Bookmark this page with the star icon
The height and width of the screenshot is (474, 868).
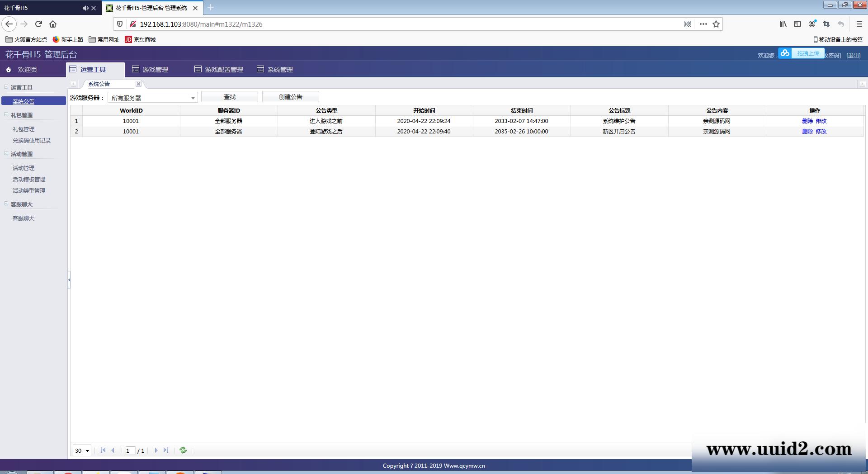(716, 24)
